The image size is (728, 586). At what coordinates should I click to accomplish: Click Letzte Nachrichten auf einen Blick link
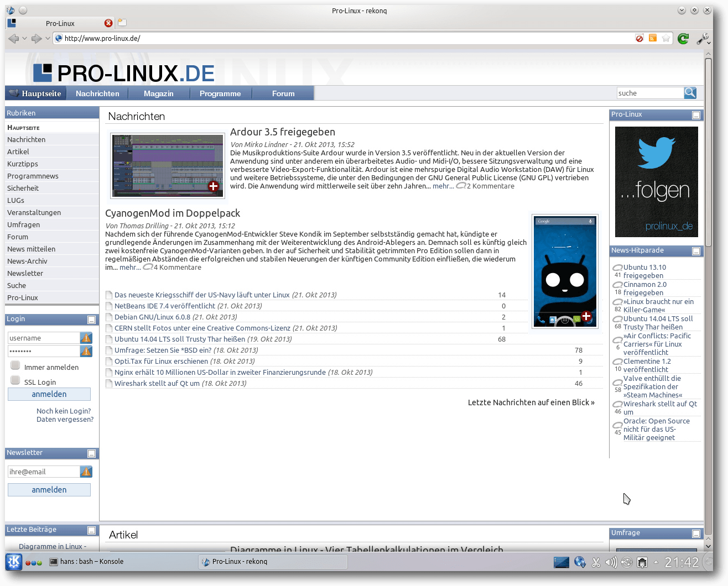(531, 402)
